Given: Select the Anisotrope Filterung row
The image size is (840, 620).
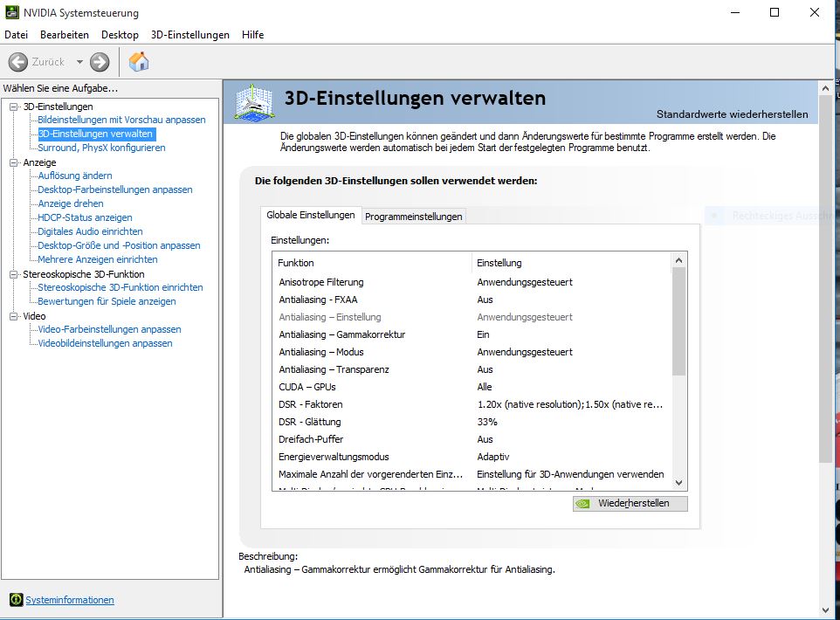Looking at the screenshot, I should pyautogui.click(x=472, y=282).
